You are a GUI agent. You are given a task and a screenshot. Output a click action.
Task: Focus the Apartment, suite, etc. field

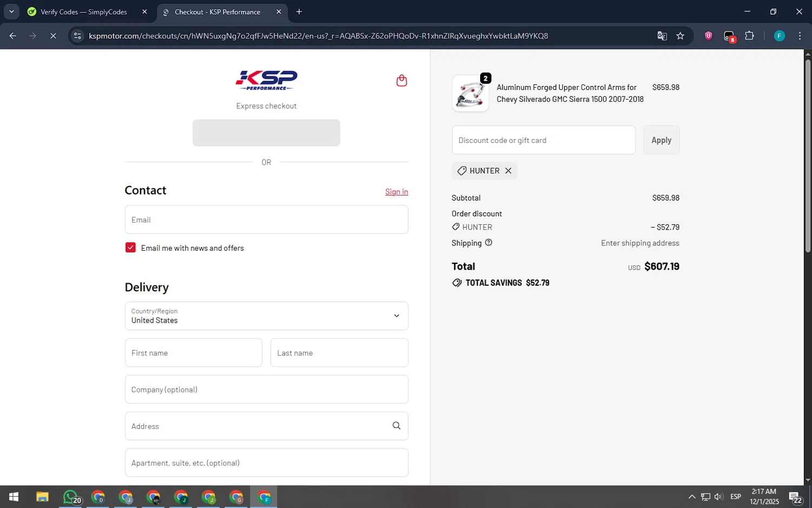[x=266, y=463]
